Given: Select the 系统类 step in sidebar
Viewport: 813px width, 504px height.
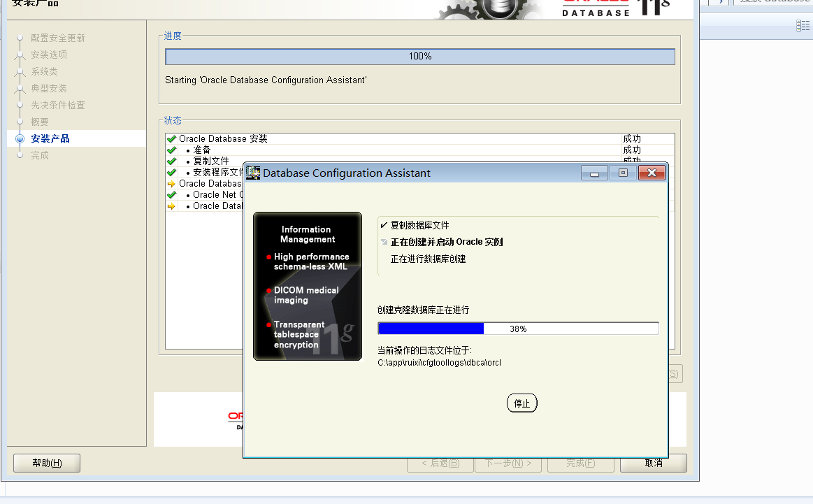Looking at the screenshot, I should pos(44,71).
